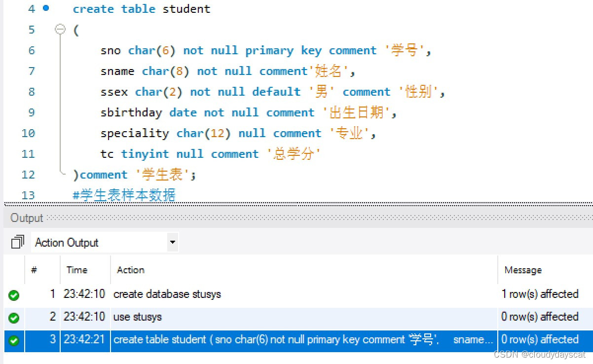Screen dimensions: 593x364
Task: Select the use stusys output row
Action: 197,317
